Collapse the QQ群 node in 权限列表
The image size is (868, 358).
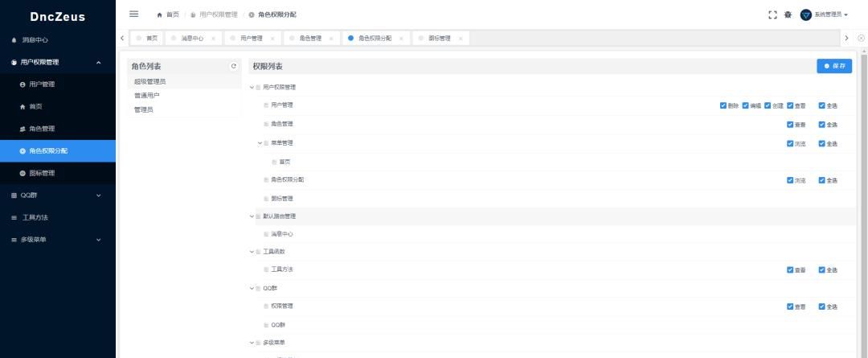tap(252, 288)
